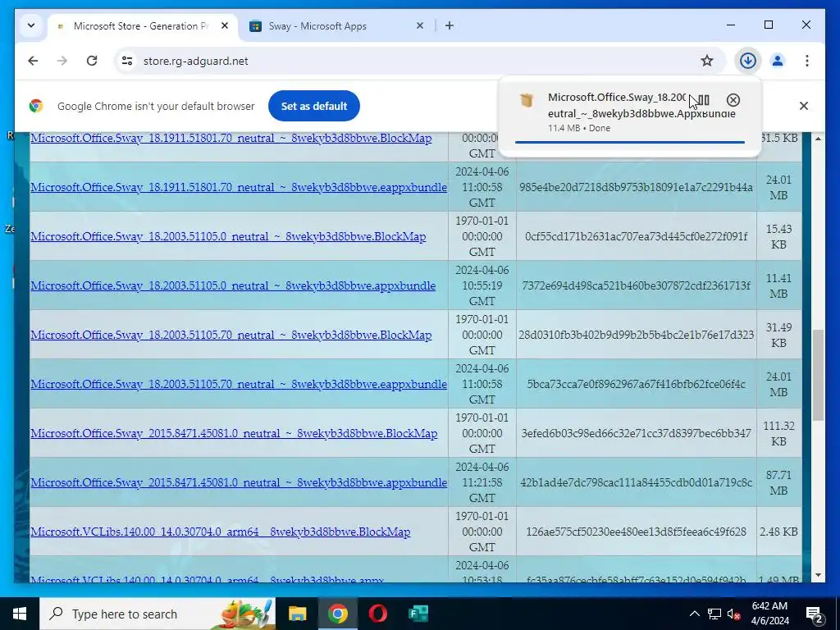
Task: Click the page scrollbar up arrow
Action: tap(818, 138)
